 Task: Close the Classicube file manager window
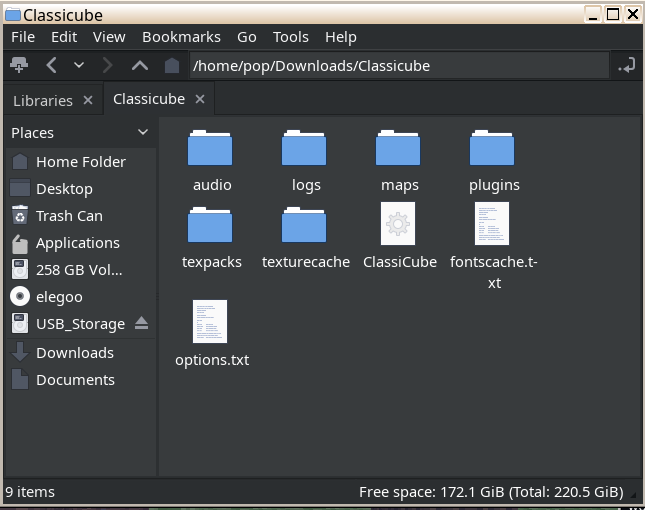click(x=633, y=14)
